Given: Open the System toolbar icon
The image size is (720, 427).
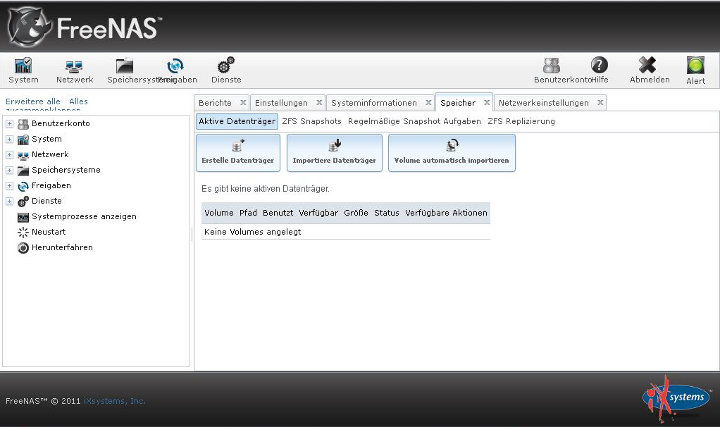Looking at the screenshot, I should (23, 66).
